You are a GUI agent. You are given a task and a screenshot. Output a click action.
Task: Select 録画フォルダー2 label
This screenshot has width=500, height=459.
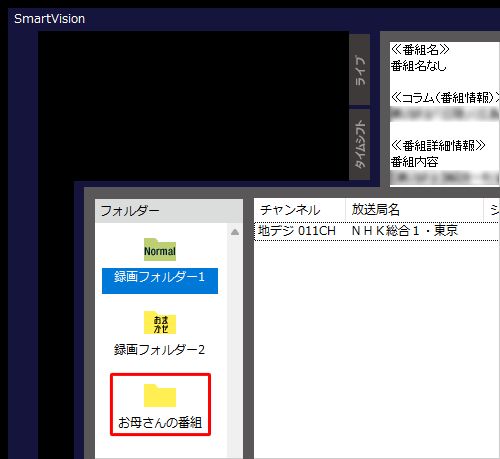point(159,350)
